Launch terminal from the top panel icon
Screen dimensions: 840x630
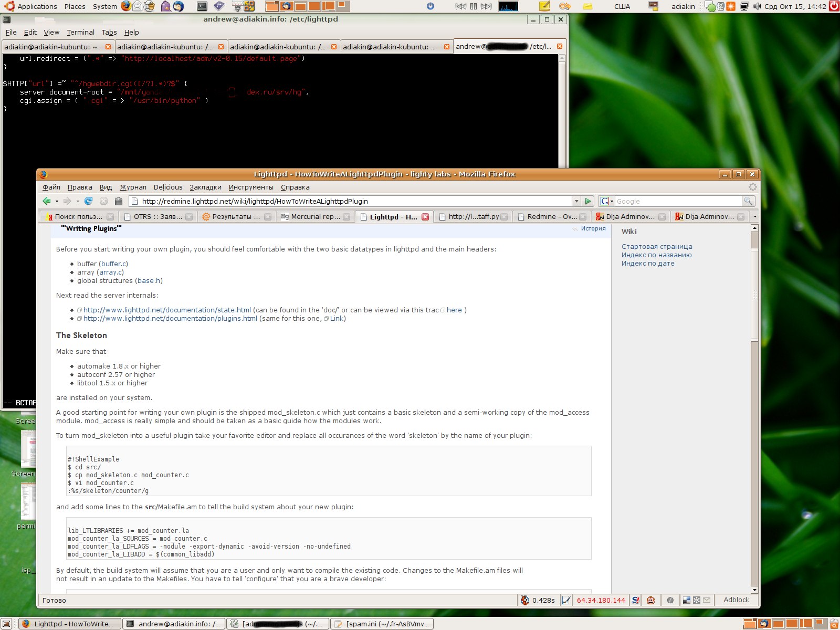click(202, 6)
